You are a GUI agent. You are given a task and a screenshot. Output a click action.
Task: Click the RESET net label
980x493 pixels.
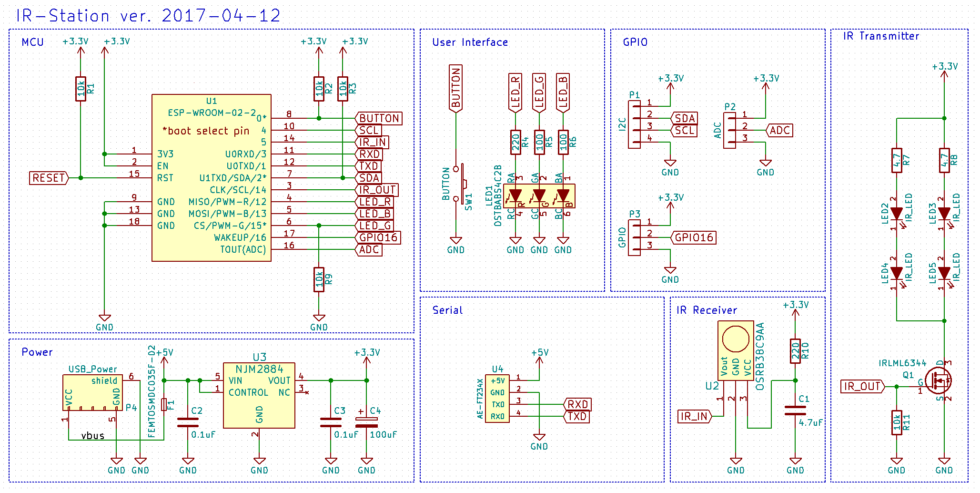click(49, 178)
